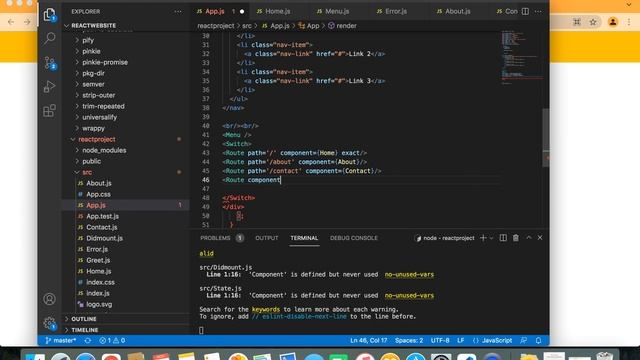The width and height of the screenshot is (640, 360).
Task: Open the Search view in activity bar
Action: coord(49,38)
